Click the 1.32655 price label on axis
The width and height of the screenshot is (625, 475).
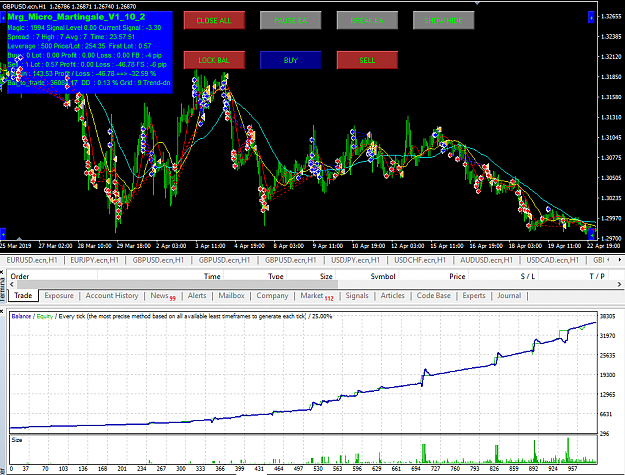[611, 16]
